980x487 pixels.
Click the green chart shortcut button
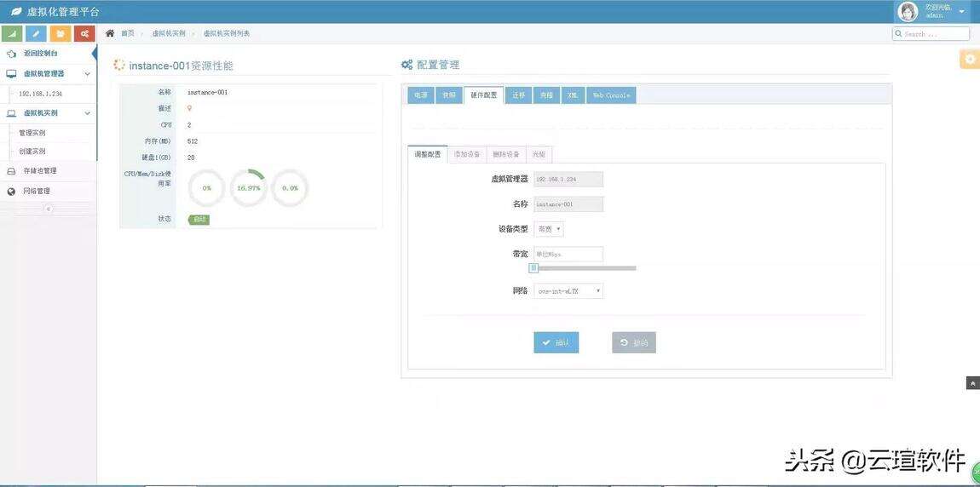coord(13,34)
